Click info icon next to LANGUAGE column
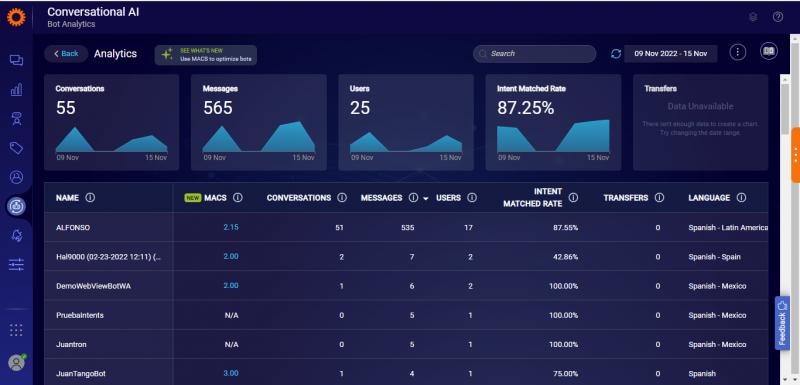800x385 pixels. click(741, 197)
